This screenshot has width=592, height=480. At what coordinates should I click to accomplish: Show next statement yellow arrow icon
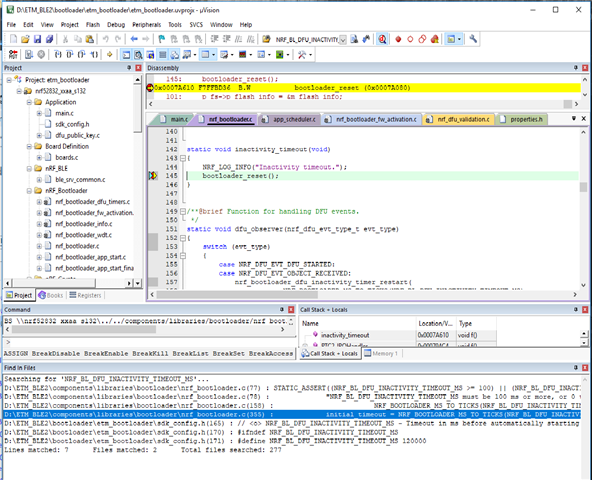click(110, 55)
